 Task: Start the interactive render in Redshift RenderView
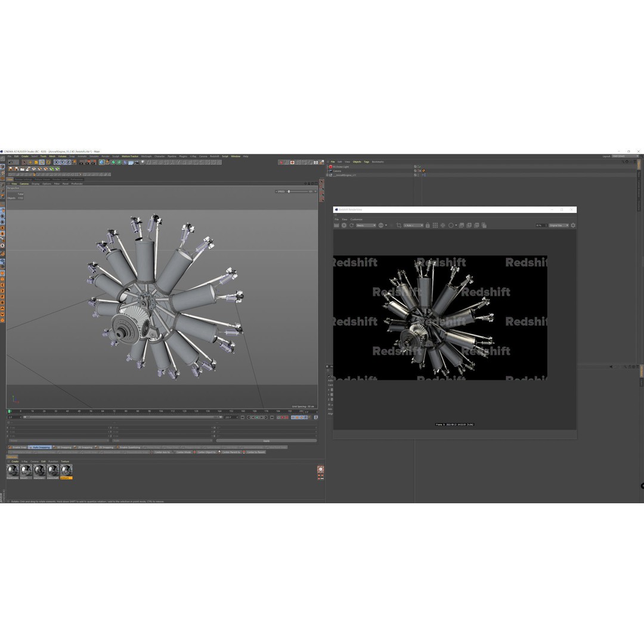(343, 225)
